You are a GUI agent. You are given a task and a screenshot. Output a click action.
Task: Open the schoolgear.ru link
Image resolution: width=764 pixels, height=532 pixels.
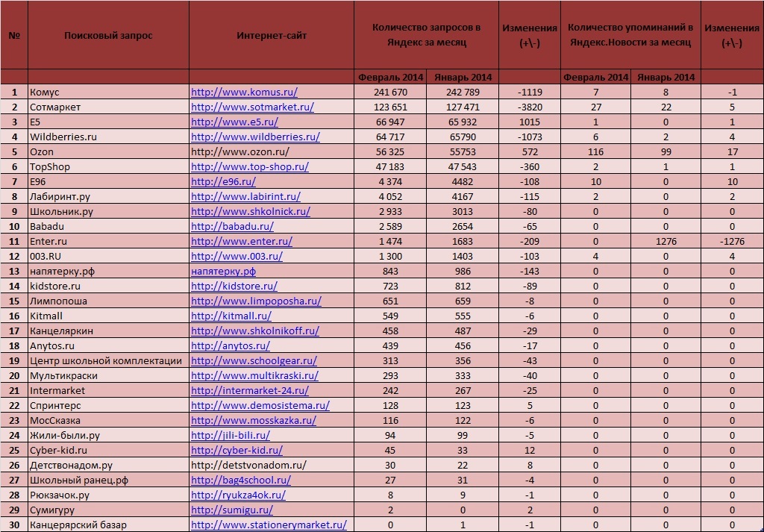tap(254, 360)
